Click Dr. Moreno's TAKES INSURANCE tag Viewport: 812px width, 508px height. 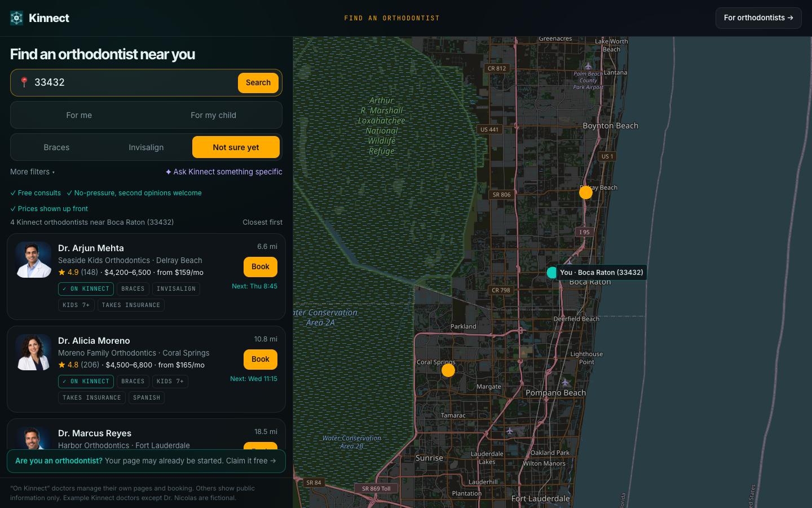[x=92, y=398]
